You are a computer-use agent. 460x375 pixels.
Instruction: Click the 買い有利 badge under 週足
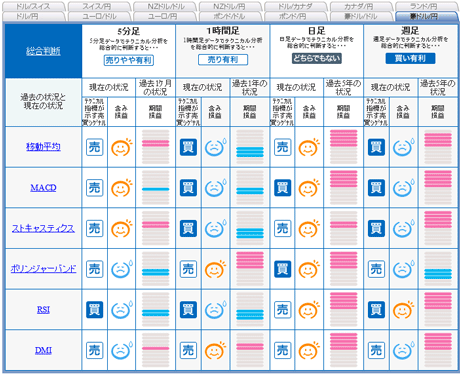(410, 58)
